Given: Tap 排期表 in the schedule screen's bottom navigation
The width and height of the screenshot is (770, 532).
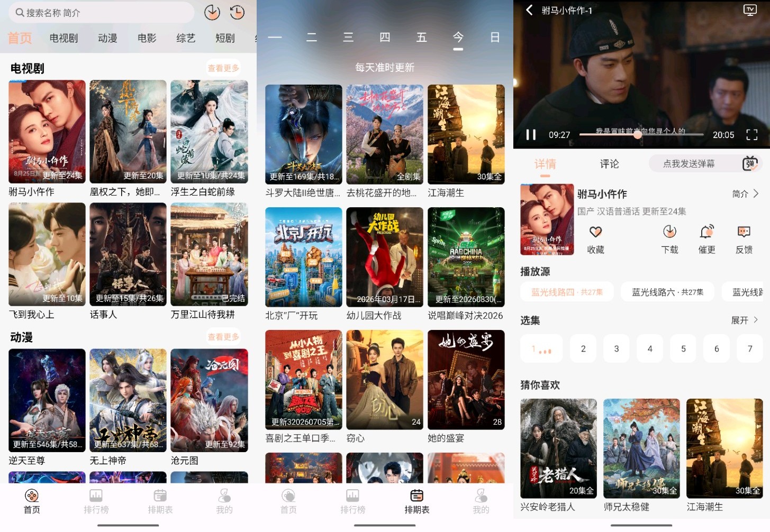Looking at the screenshot, I should point(417,501).
